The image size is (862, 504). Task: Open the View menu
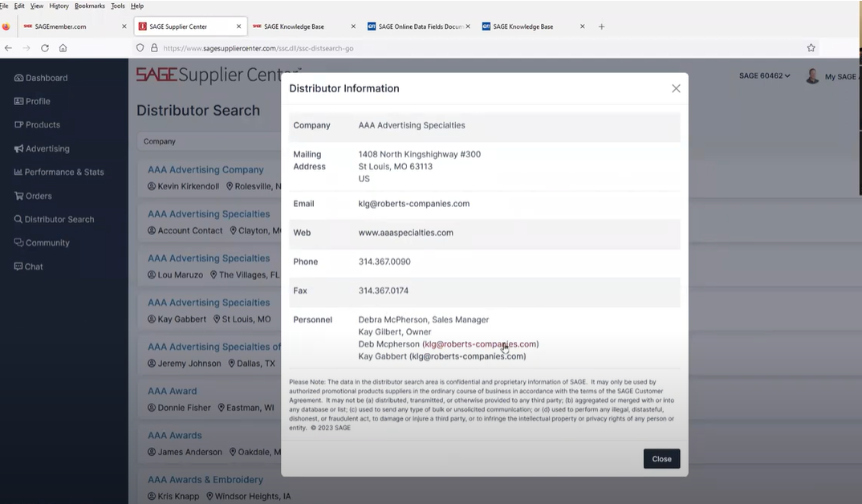[37, 6]
